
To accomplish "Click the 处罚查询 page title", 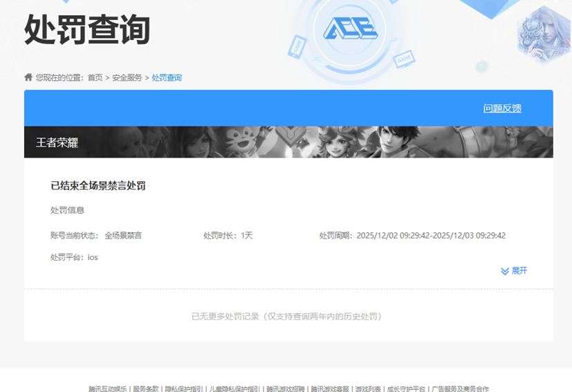I will point(87,29).
